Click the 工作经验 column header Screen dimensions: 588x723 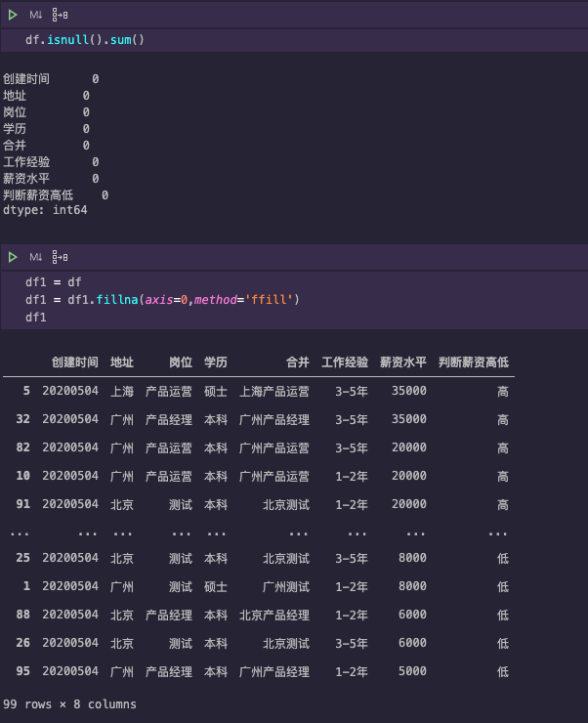(345, 361)
